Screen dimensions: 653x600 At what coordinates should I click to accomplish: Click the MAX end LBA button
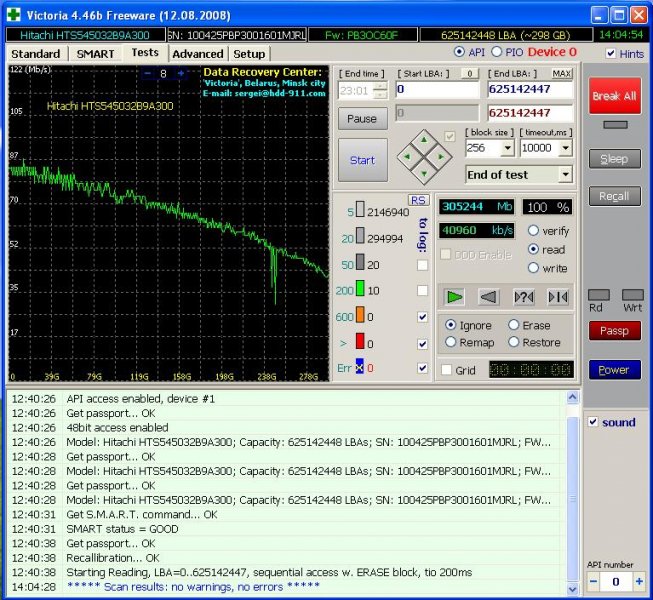(562, 74)
